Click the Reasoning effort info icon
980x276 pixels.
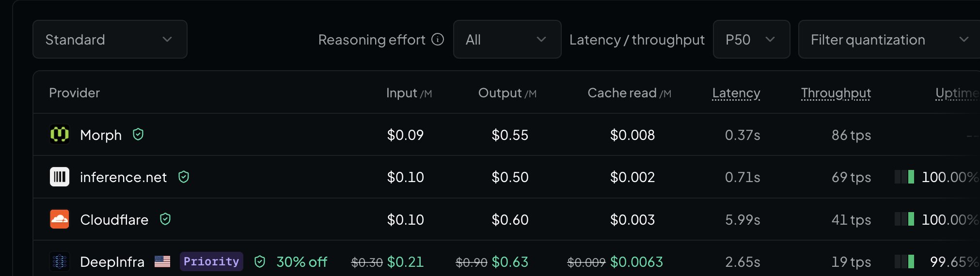[x=438, y=39]
